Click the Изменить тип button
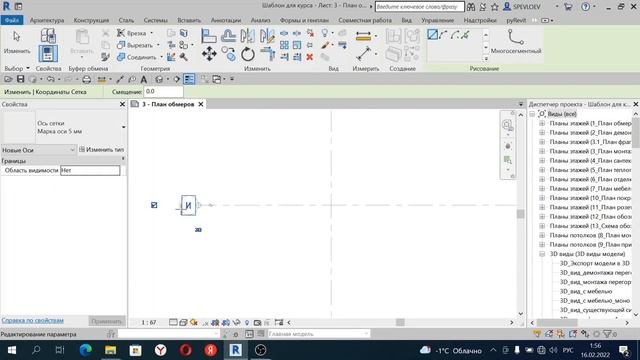 (x=101, y=150)
